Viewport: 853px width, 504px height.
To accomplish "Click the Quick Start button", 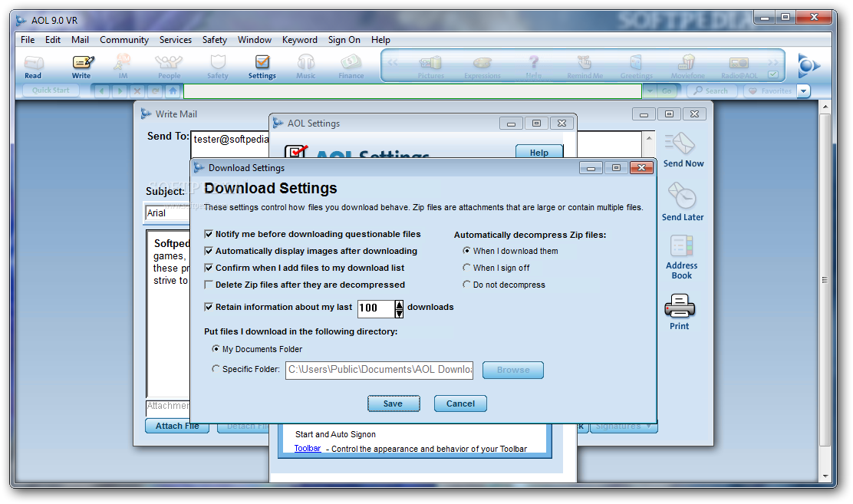I will 51,91.
